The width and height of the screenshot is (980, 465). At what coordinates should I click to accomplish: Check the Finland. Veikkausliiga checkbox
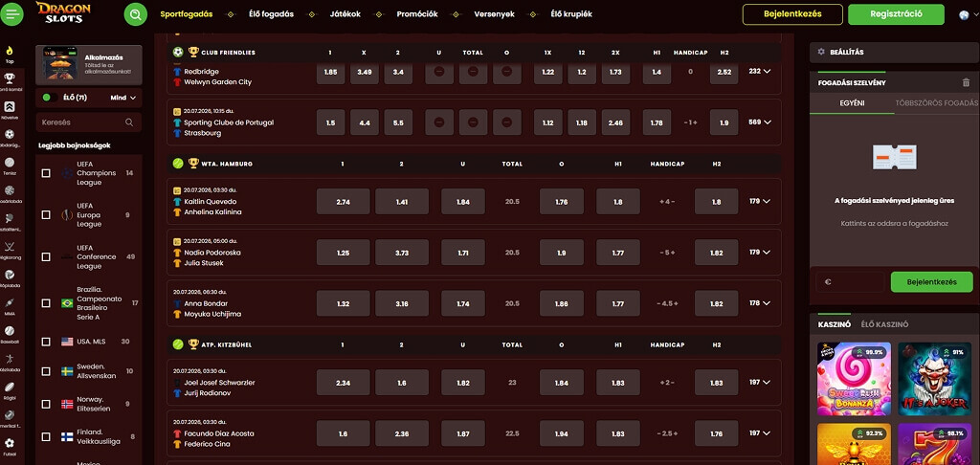point(46,437)
